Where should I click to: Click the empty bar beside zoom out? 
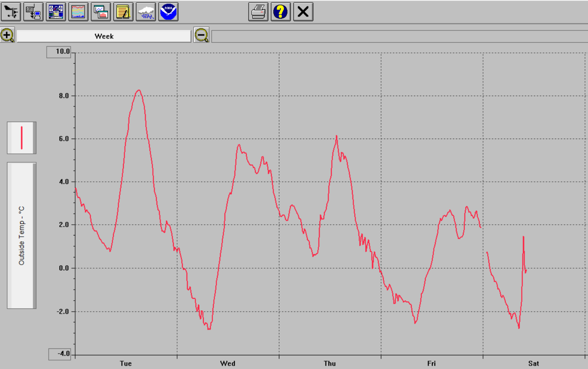point(399,36)
